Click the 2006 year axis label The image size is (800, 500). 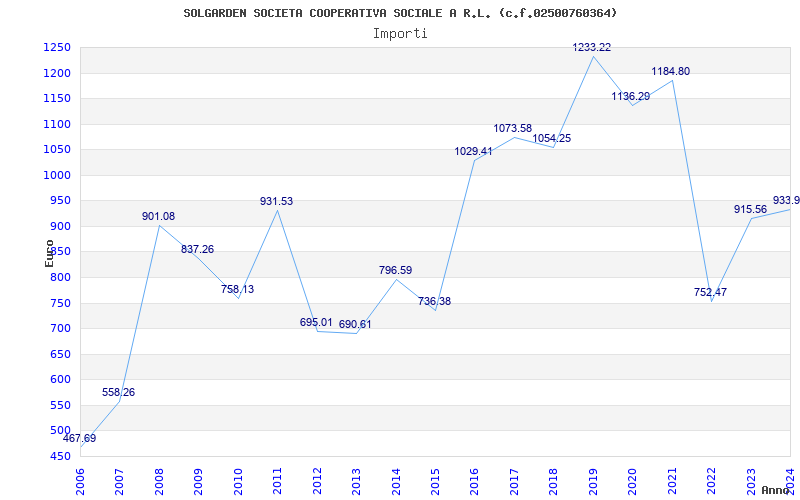80,482
